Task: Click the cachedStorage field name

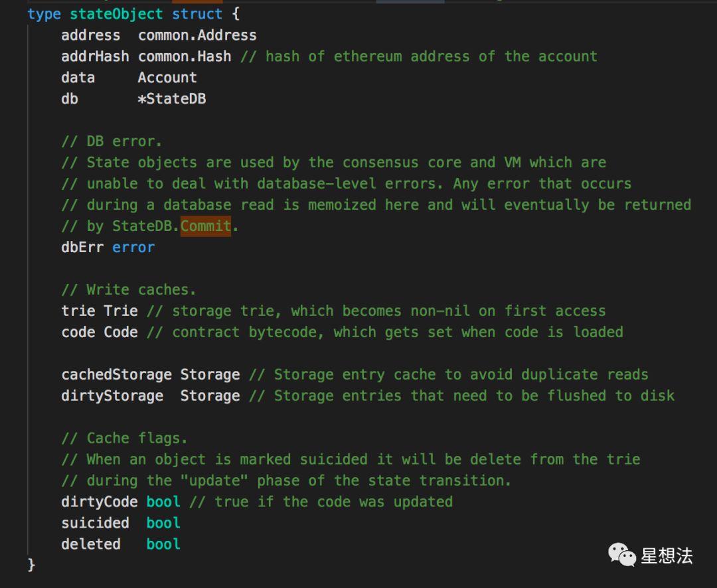Action: click(x=117, y=374)
